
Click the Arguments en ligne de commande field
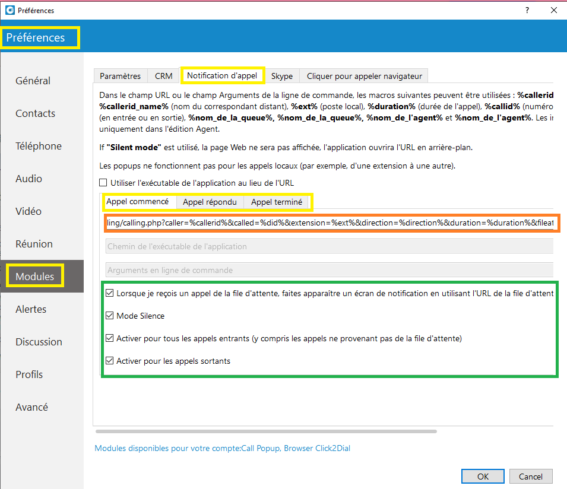coord(329,270)
